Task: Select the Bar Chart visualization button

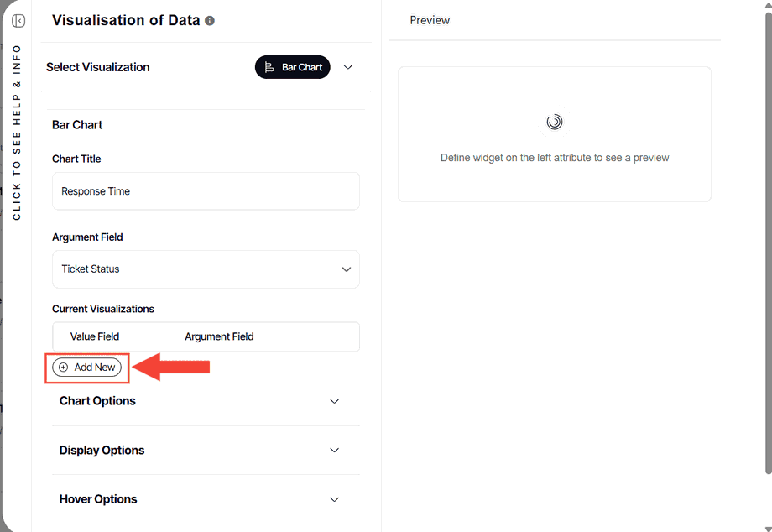Action: (292, 67)
